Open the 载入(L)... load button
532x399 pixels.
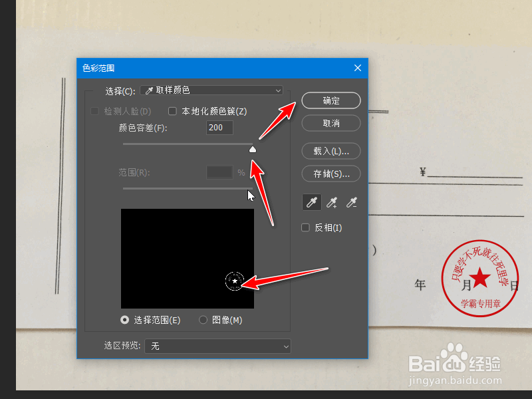click(x=331, y=151)
